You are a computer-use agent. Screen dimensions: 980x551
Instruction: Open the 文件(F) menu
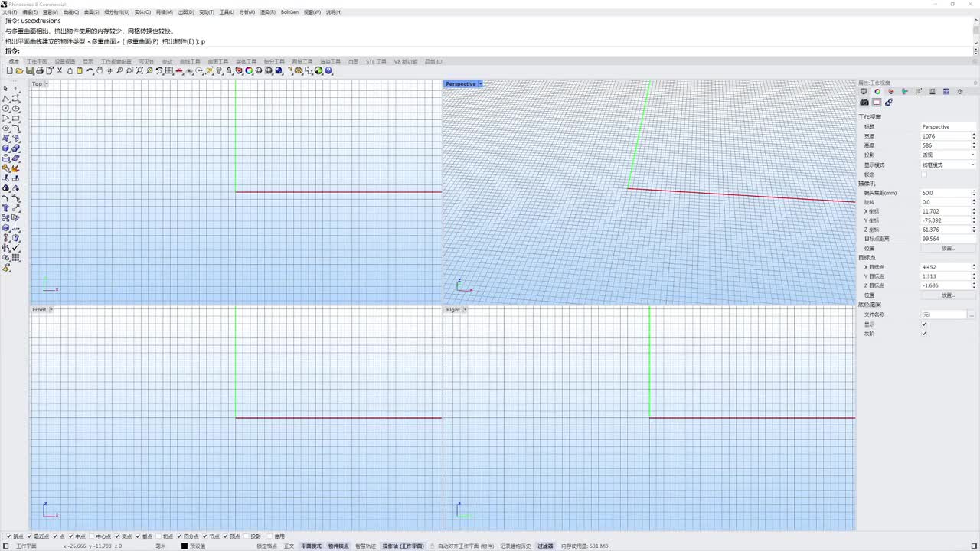[9, 12]
